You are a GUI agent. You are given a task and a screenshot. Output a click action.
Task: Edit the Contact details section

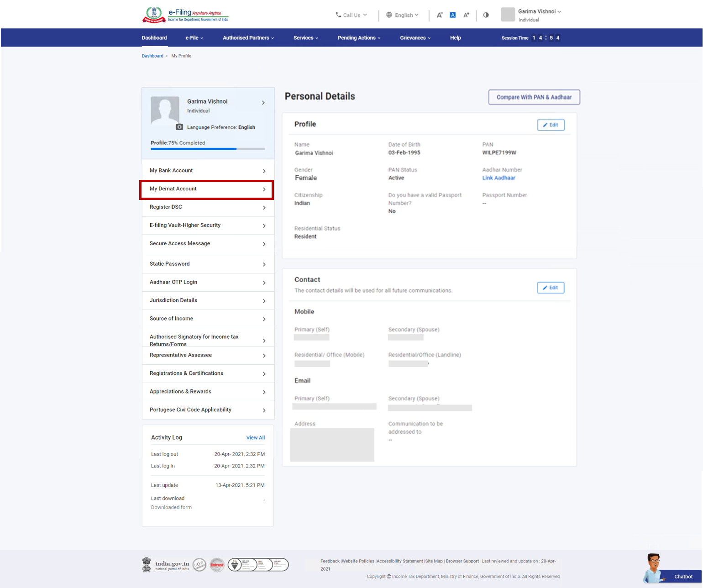(x=551, y=288)
